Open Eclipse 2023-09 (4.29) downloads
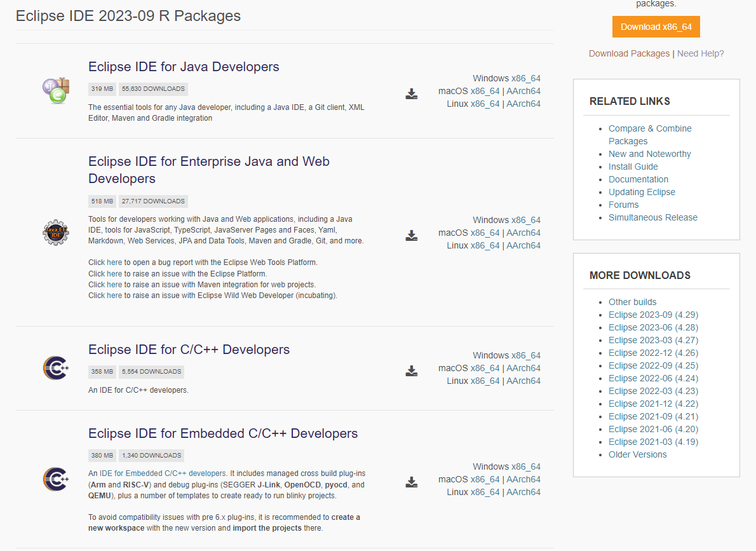The image size is (756, 551). 653,315
